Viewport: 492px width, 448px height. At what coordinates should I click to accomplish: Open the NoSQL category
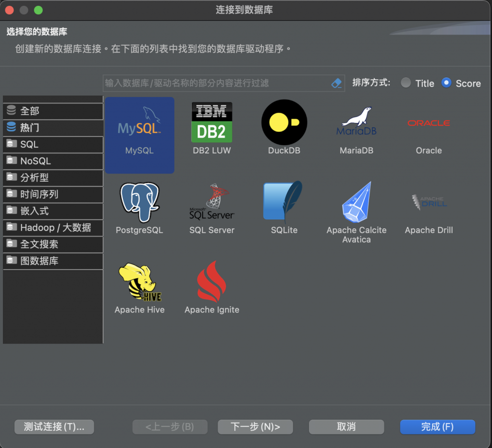[53, 161]
